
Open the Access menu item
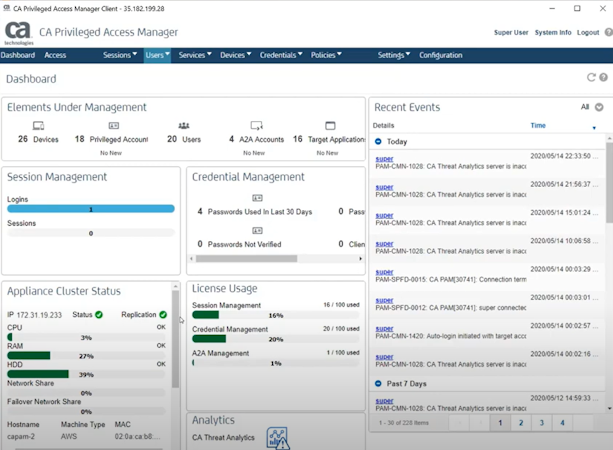55,55
